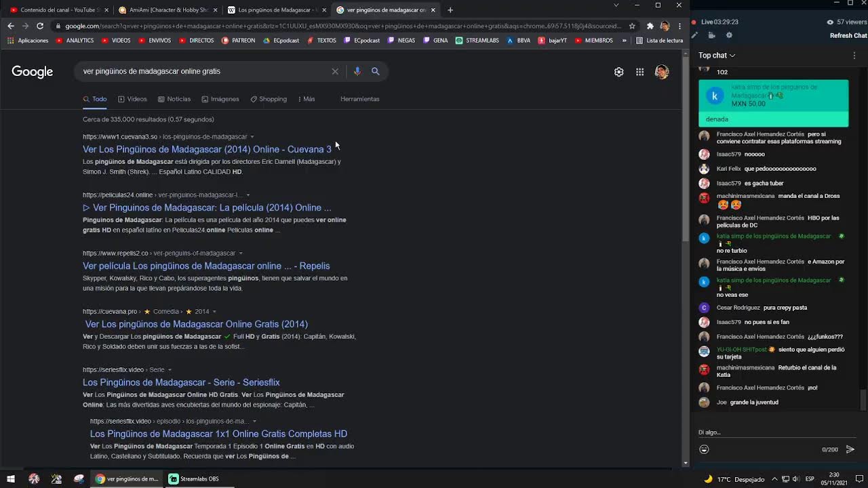Image resolution: width=868 pixels, height=488 pixels.
Task: Open the Streamlabs chat settings gear
Action: [x=729, y=35]
